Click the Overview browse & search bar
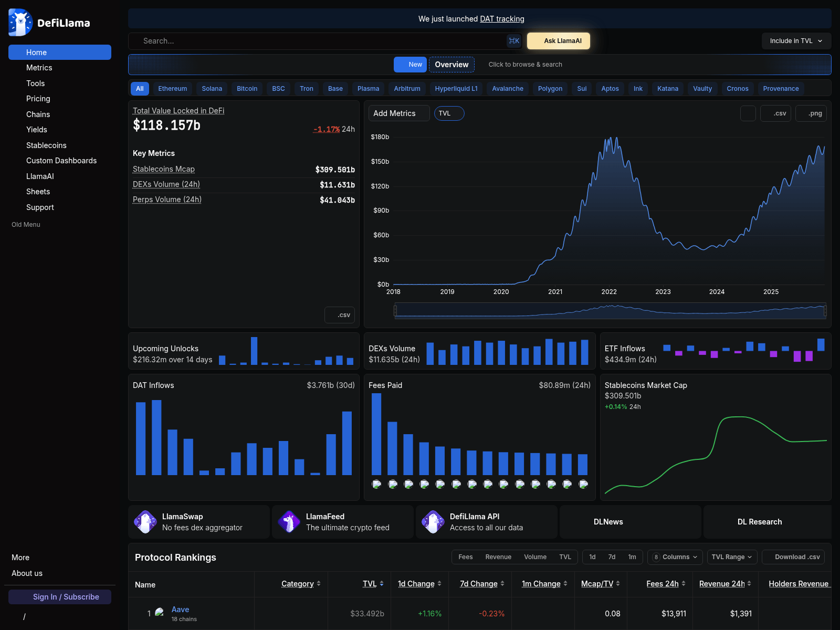This screenshot has width=840, height=630. [x=480, y=65]
